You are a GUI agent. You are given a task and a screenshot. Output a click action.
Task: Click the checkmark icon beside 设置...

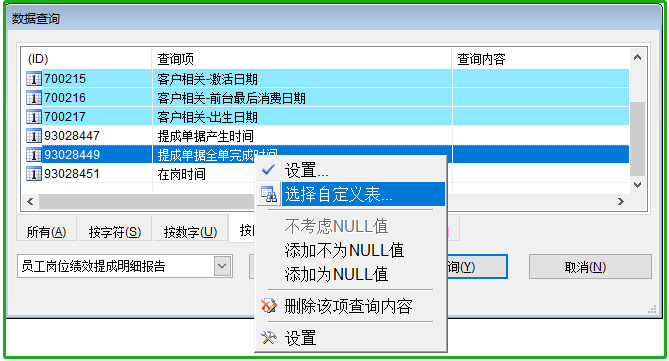click(268, 170)
